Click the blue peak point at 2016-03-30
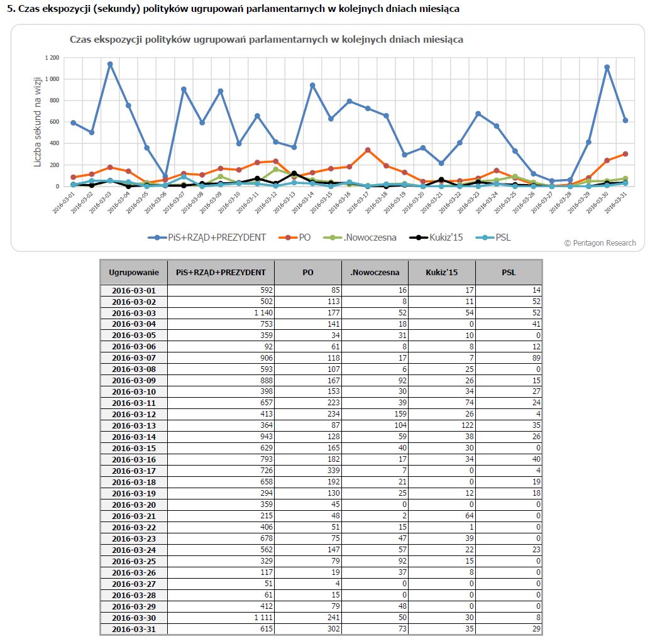 click(x=607, y=67)
